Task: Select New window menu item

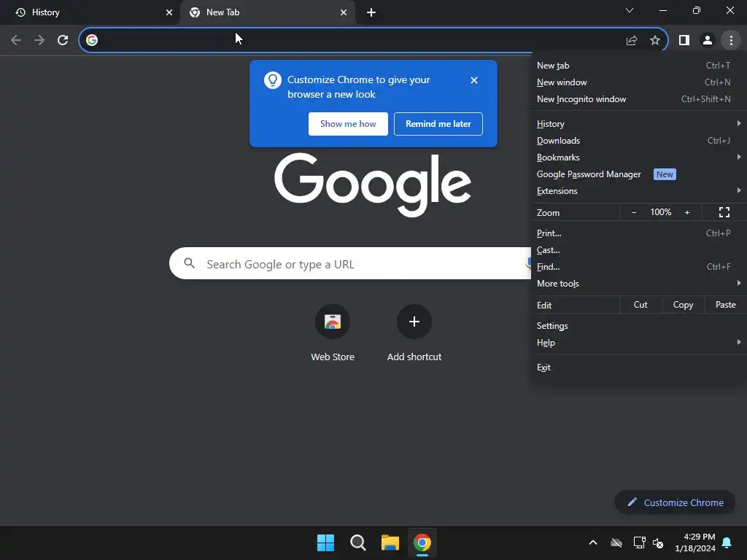Action: point(638,82)
